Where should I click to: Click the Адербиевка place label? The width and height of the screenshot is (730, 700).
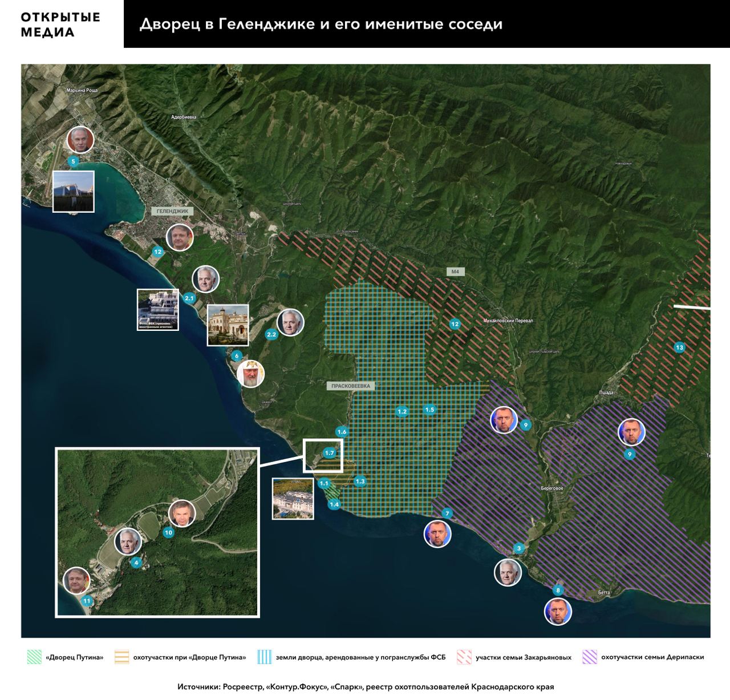pos(184,117)
